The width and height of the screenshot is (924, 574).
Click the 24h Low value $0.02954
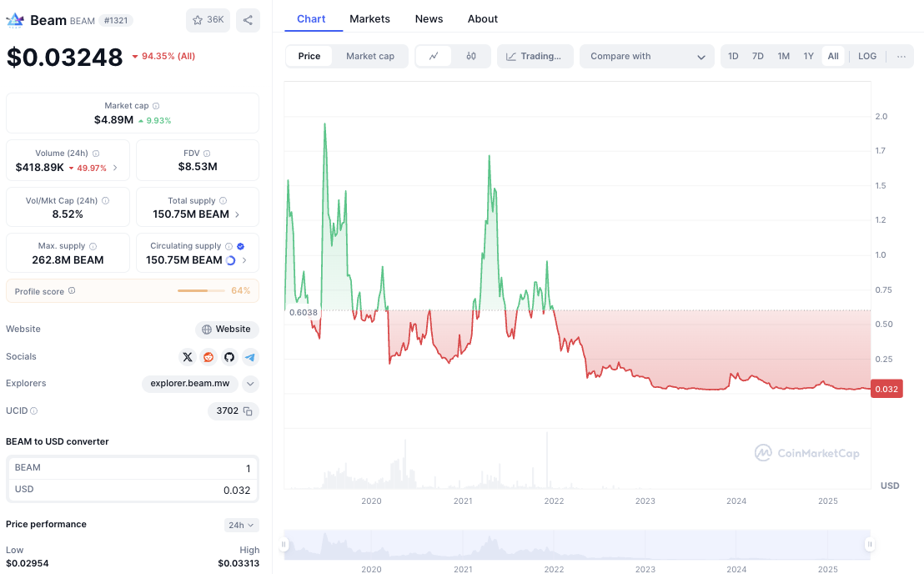pos(28,563)
